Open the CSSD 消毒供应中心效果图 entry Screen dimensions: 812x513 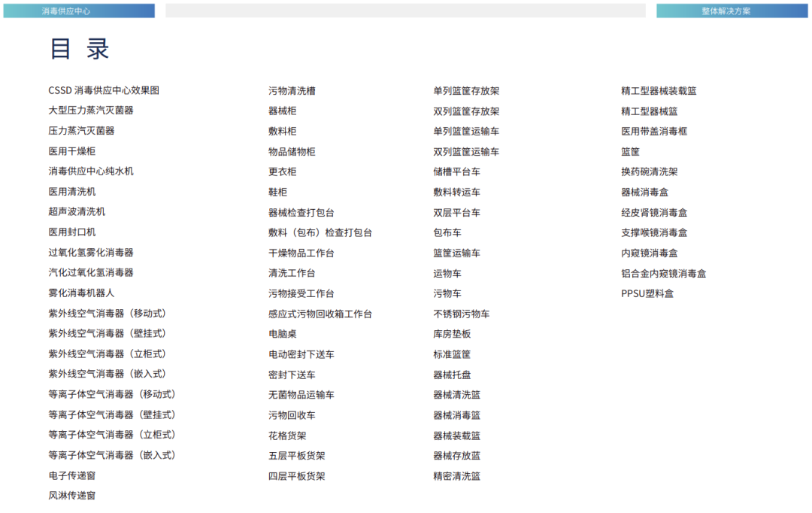[x=107, y=90]
